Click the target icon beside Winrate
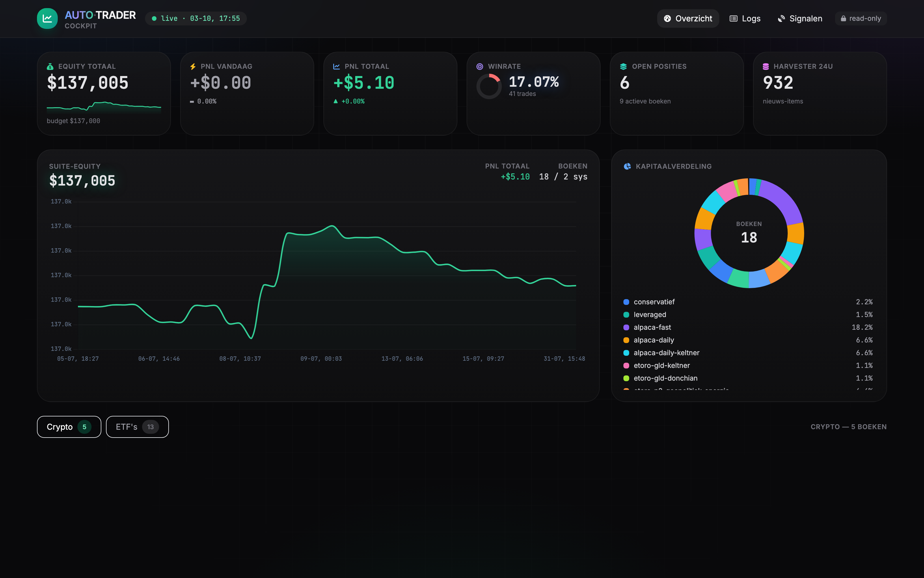This screenshot has height=578, width=924. pos(480,66)
